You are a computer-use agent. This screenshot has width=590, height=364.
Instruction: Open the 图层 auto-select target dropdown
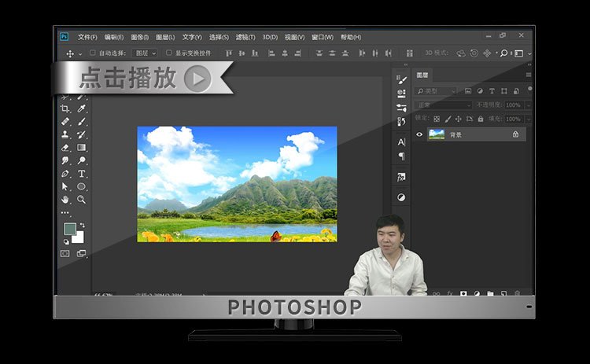point(145,53)
